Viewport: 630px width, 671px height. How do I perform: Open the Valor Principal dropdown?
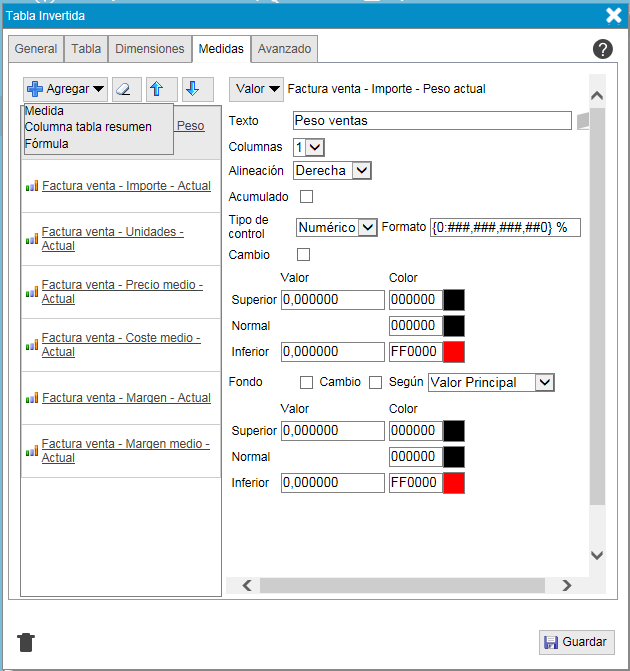490,382
